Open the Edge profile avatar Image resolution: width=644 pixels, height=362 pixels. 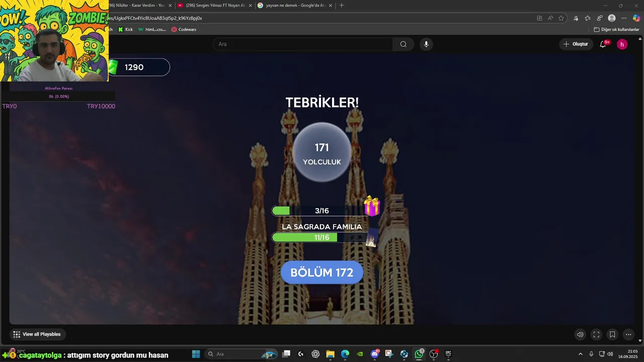[x=612, y=18]
